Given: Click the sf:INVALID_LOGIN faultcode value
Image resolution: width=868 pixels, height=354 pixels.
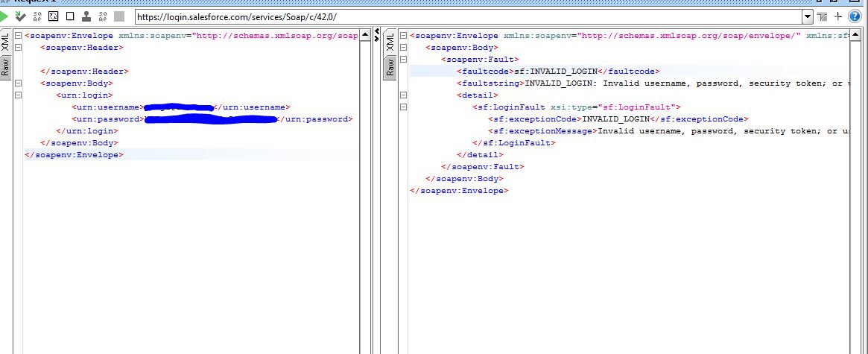Looking at the screenshot, I should tap(556, 72).
